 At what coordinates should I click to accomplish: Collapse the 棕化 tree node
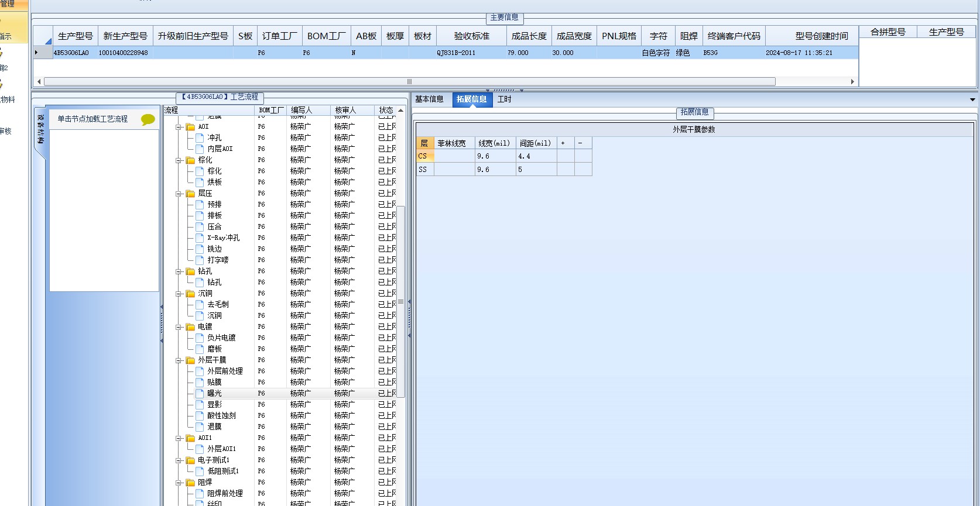(x=179, y=160)
